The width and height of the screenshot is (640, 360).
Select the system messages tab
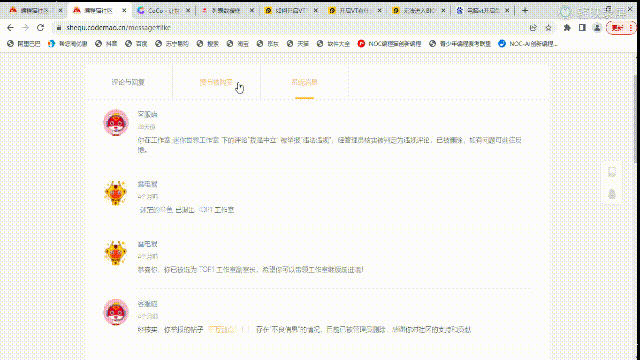304,82
